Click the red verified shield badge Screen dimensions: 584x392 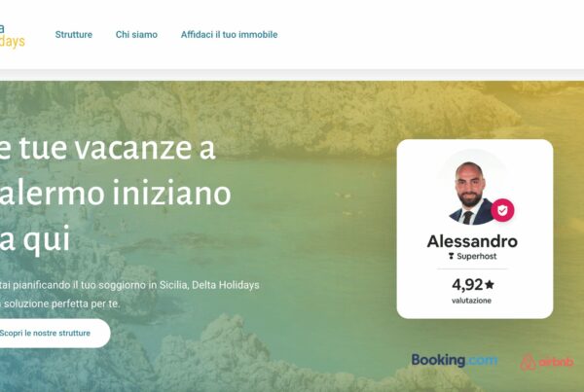pos(502,210)
